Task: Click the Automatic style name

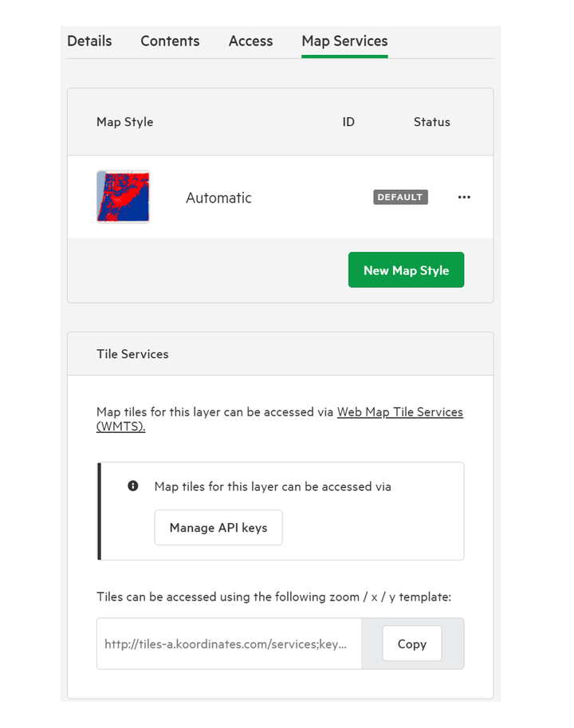Action: [218, 198]
